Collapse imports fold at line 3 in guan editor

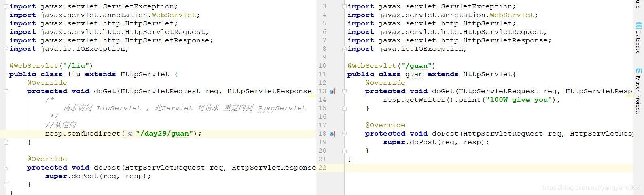click(344, 6)
